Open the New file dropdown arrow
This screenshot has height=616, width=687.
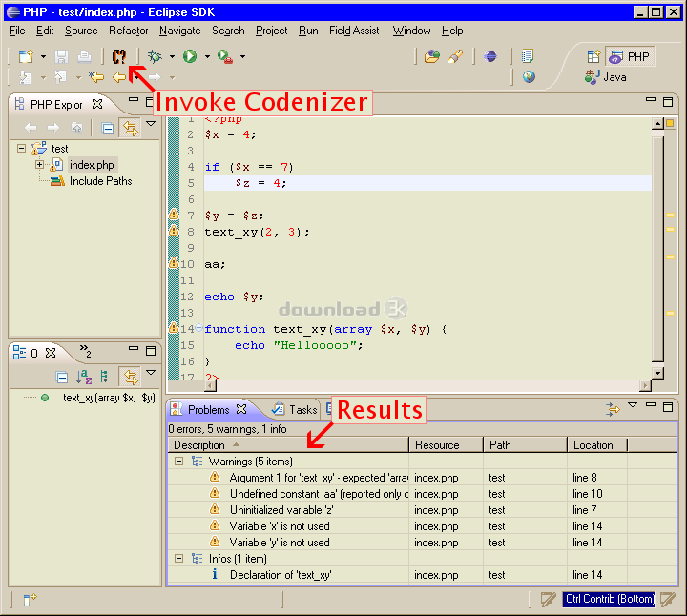43,56
